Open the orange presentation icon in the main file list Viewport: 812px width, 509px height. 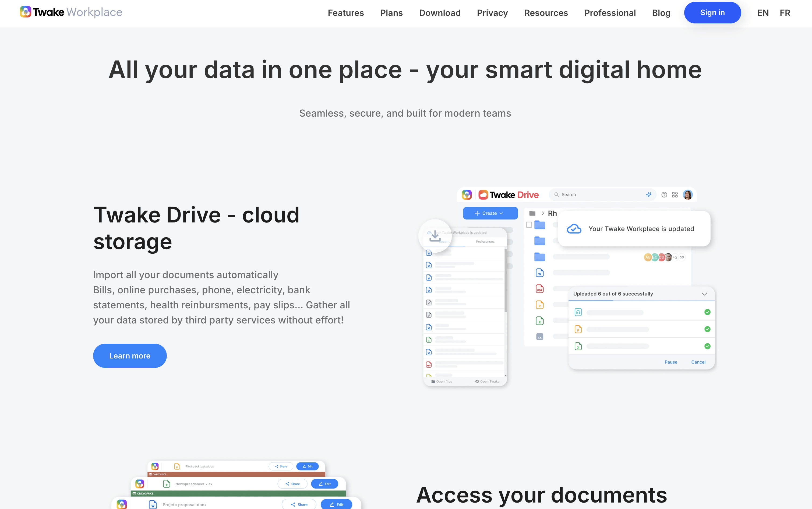(x=540, y=305)
